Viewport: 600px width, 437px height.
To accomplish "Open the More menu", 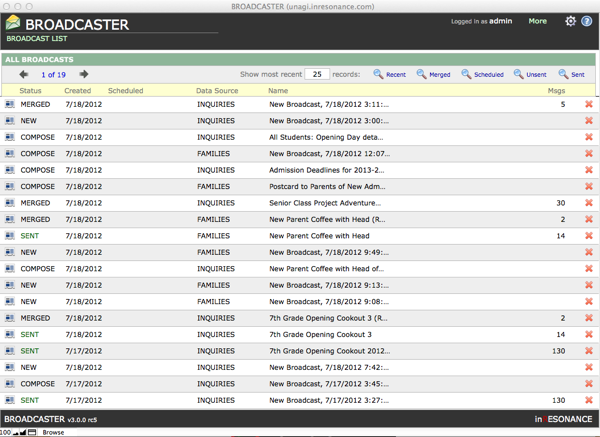I will [537, 21].
